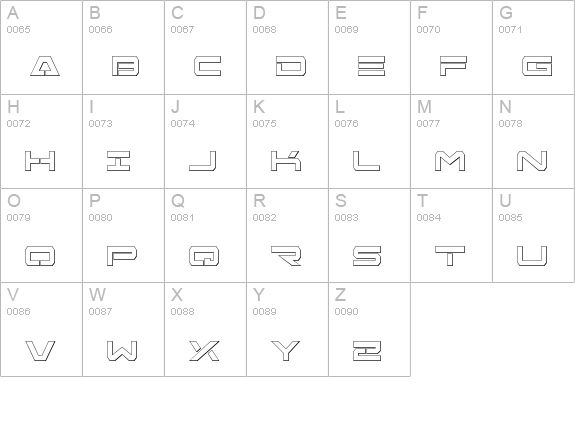Select the outlined V character
The height and width of the screenshot is (421, 575).
click(x=40, y=351)
